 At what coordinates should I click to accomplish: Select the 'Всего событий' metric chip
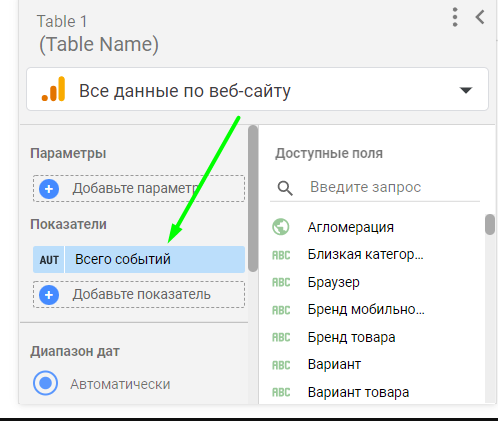[139, 260]
